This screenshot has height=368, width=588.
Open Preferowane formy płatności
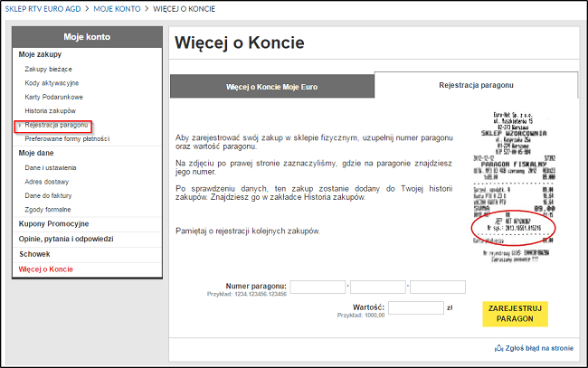67,138
